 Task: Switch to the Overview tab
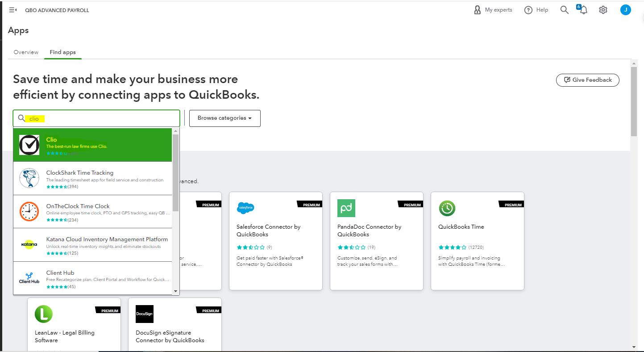26,52
